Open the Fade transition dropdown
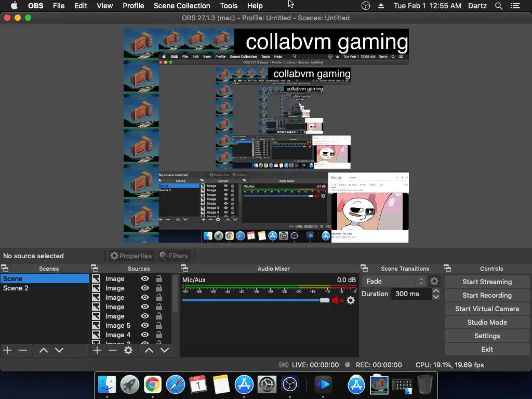Viewport: 532px width, 399px height. [x=394, y=281]
